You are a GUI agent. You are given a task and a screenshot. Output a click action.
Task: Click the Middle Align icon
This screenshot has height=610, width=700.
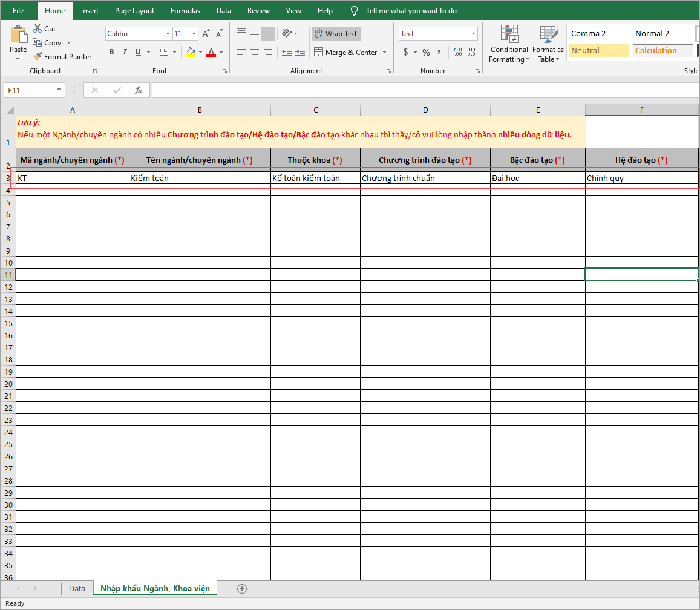coord(255,33)
